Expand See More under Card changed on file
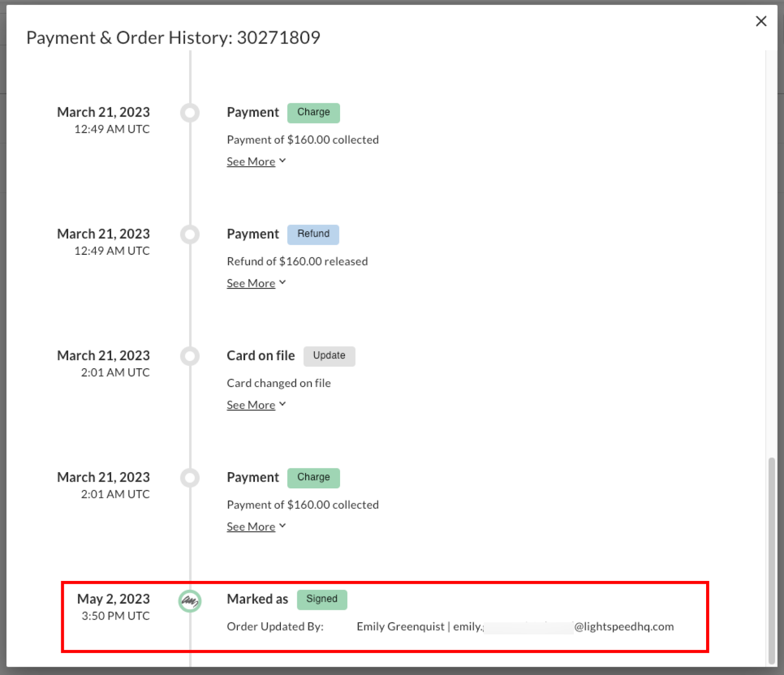 [x=251, y=405]
